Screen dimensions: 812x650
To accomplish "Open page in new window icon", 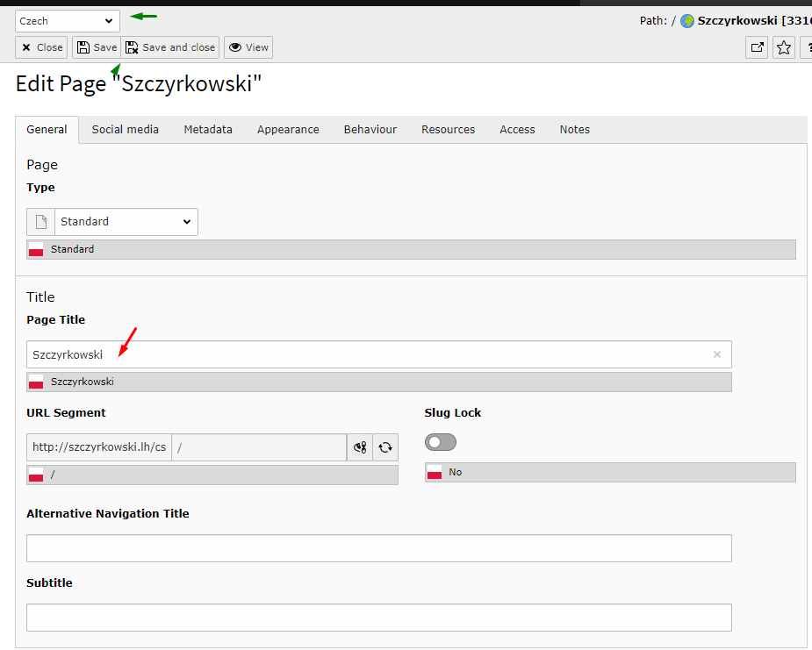I will point(757,47).
